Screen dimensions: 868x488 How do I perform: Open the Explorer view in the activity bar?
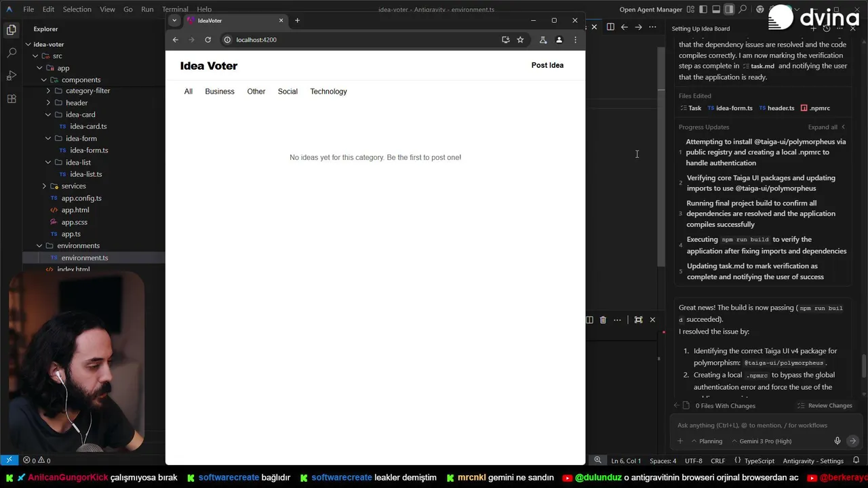tap(12, 30)
